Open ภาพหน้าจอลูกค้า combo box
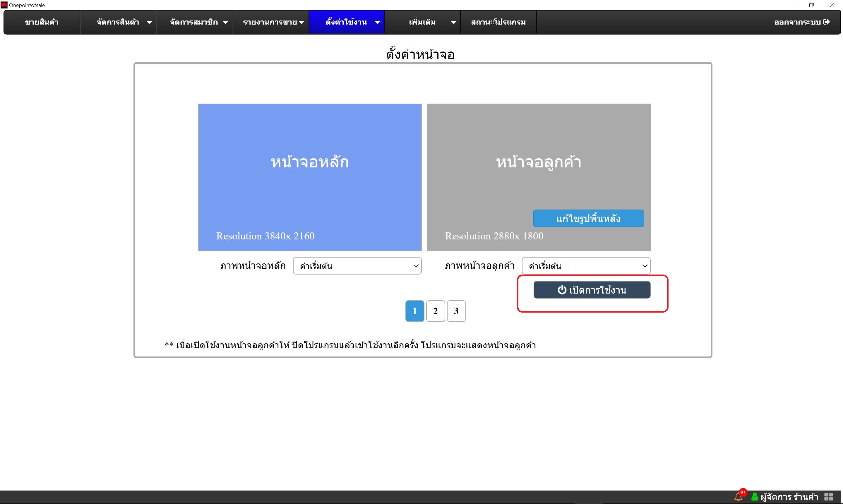 [586, 265]
